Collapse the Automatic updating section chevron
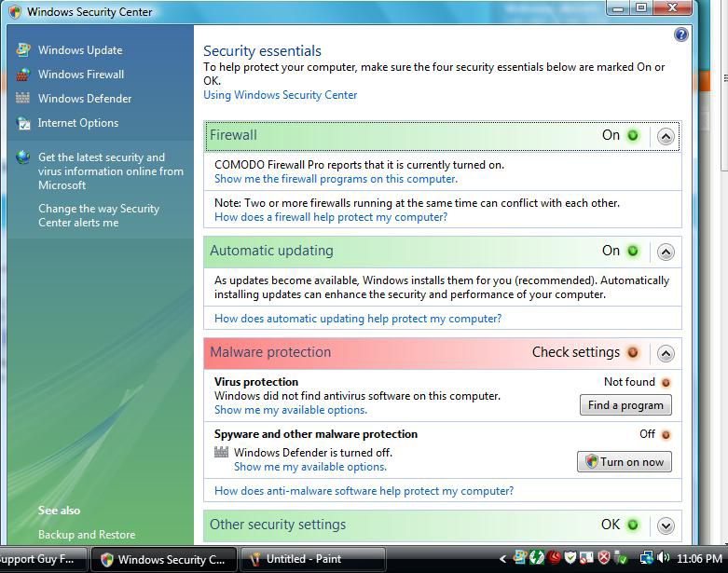Screen dimensions: 728x573 (x=666, y=252)
